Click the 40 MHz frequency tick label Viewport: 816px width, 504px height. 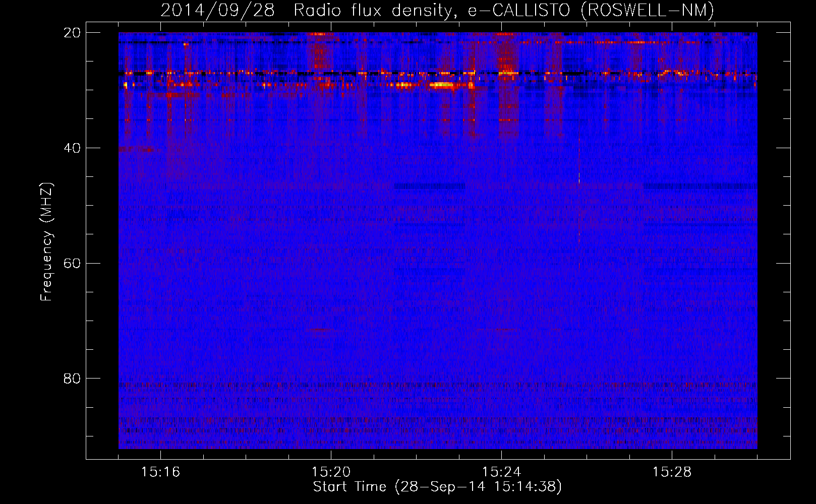click(x=72, y=148)
